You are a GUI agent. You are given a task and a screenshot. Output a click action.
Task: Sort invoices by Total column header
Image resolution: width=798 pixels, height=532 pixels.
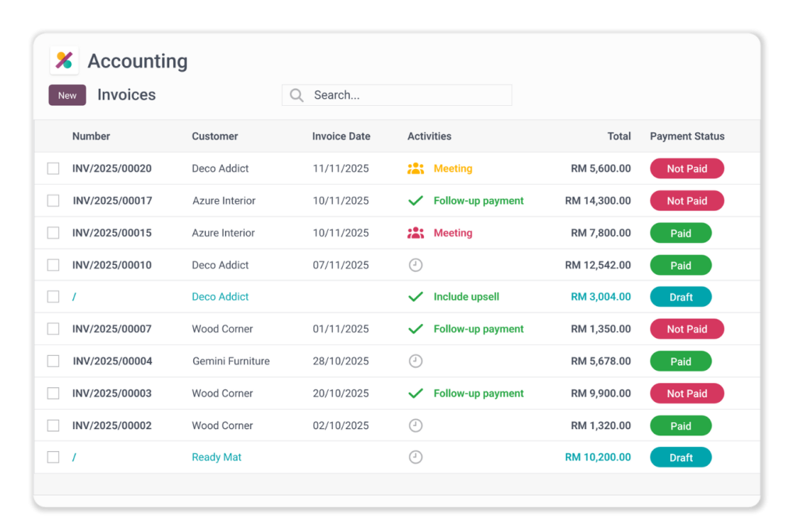[x=619, y=136]
